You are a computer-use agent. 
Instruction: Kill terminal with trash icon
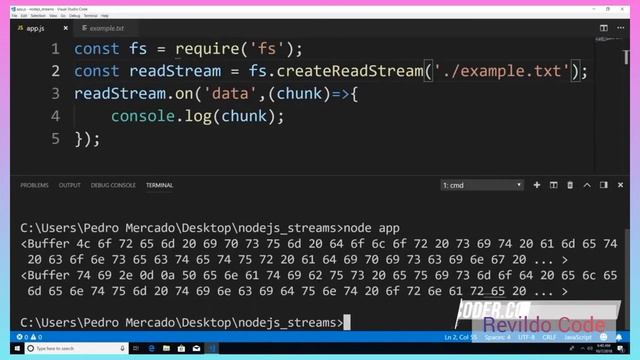click(570, 185)
